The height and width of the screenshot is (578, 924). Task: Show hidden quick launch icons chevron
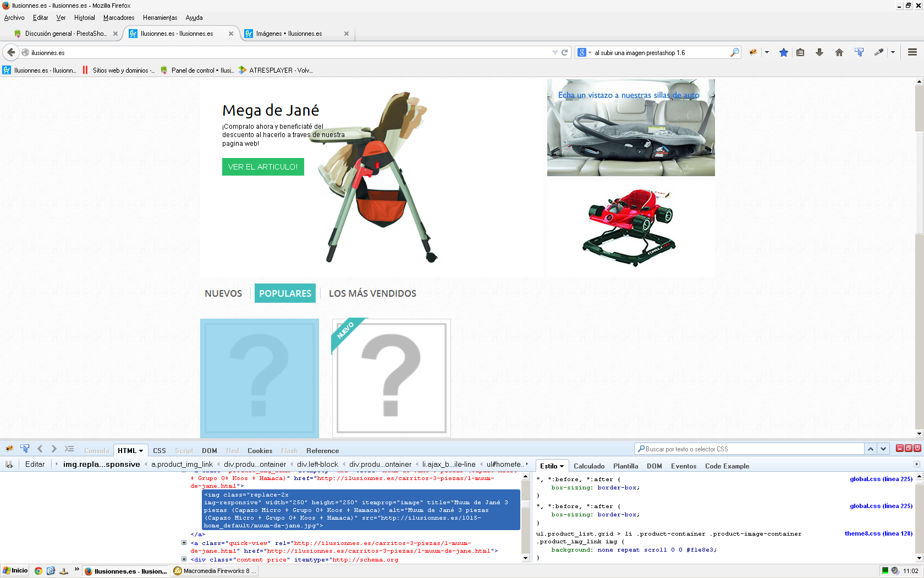[x=77, y=569]
